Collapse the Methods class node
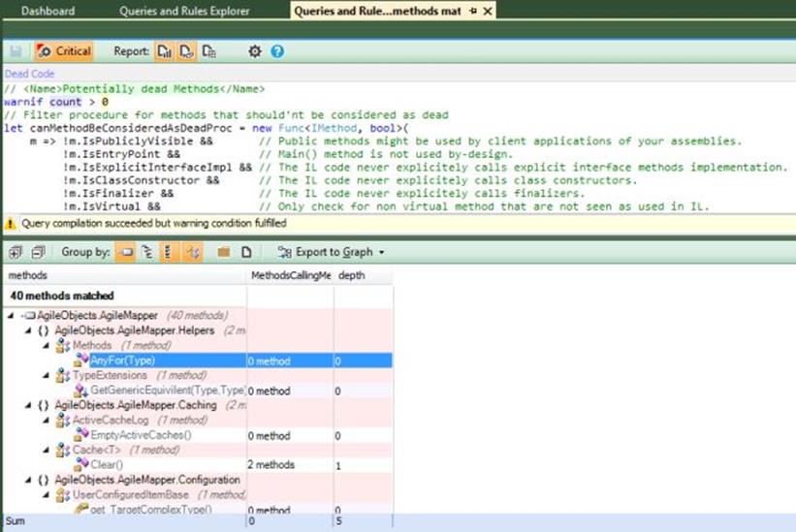This screenshot has width=796, height=532. click(47, 345)
